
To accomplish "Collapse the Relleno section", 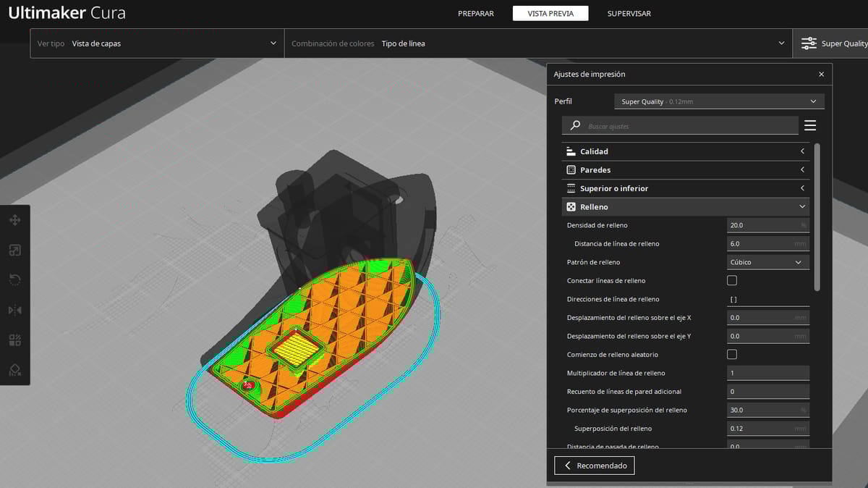I will [x=685, y=206].
